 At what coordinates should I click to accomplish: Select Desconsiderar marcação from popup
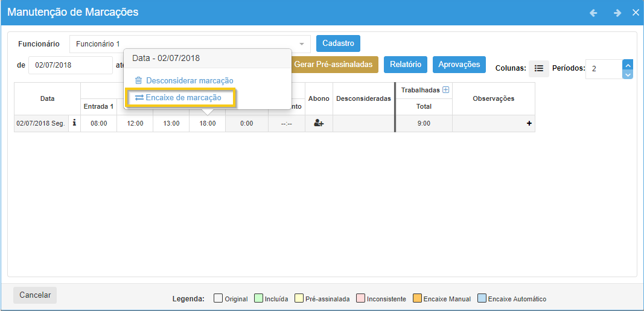[183, 80]
